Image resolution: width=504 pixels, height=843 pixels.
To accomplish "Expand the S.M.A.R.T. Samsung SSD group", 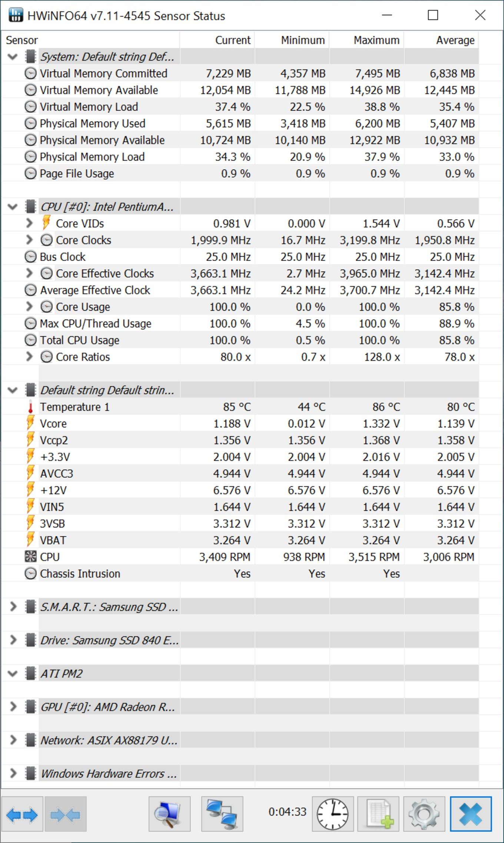I will click(x=13, y=607).
